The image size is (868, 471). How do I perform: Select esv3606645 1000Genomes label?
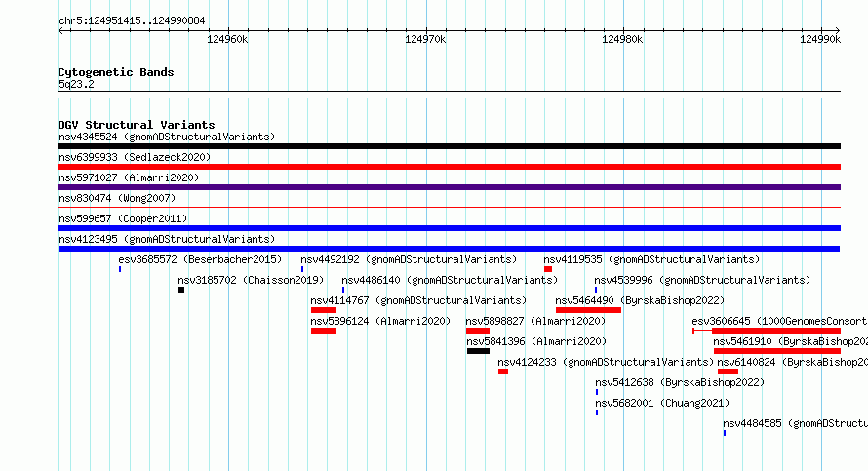tap(779, 321)
